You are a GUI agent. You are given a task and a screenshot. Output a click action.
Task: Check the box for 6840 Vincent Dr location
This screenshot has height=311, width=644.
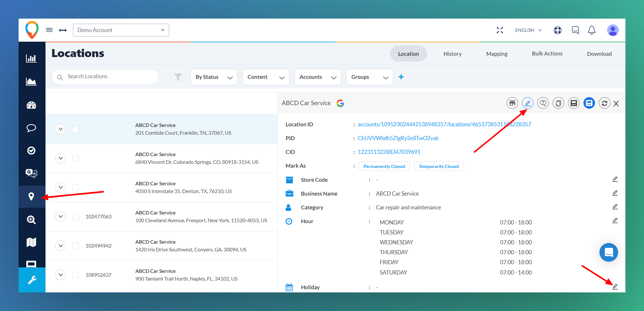(x=76, y=158)
